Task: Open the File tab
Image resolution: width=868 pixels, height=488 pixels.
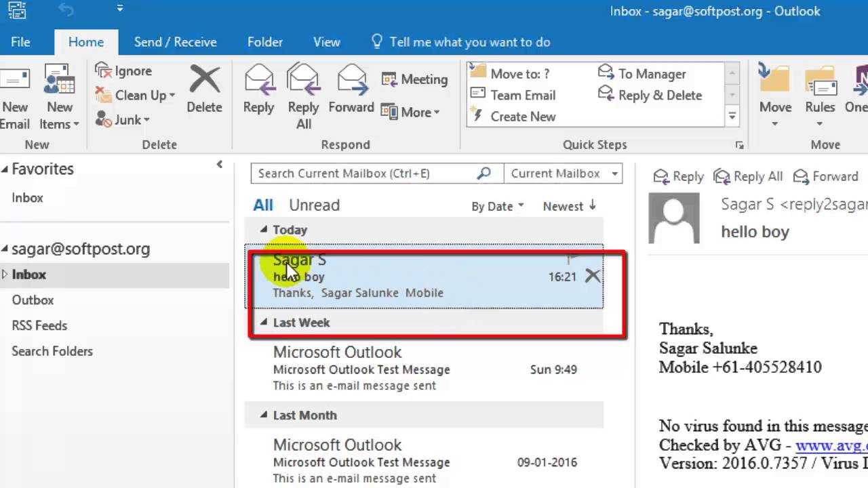Action: click(20, 42)
